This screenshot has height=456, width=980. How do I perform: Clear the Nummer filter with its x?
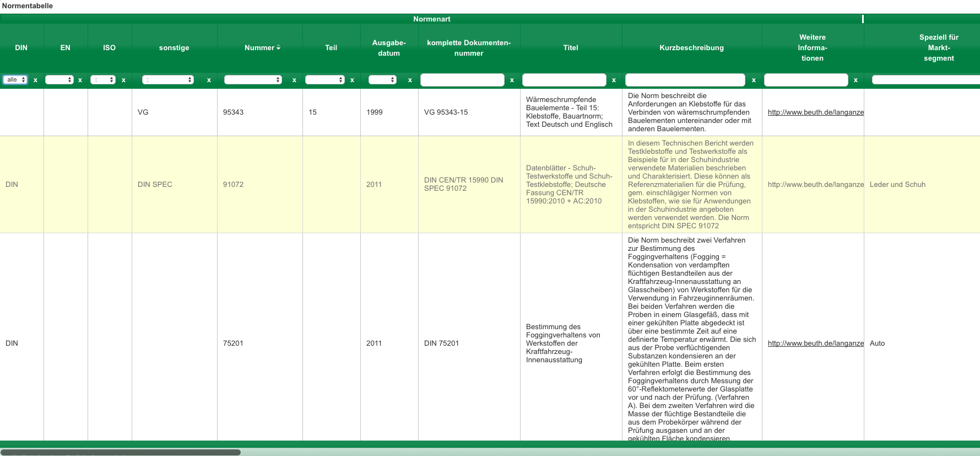pyautogui.click(x=294, y=80)
